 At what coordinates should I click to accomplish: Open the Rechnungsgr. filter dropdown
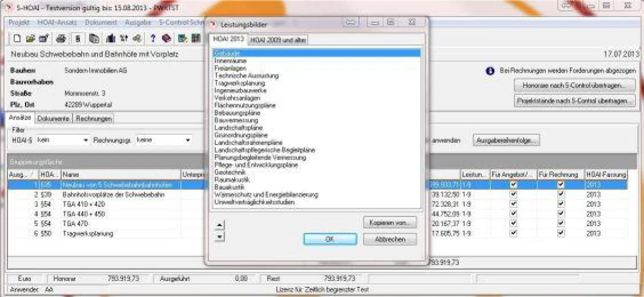[188, 141]
